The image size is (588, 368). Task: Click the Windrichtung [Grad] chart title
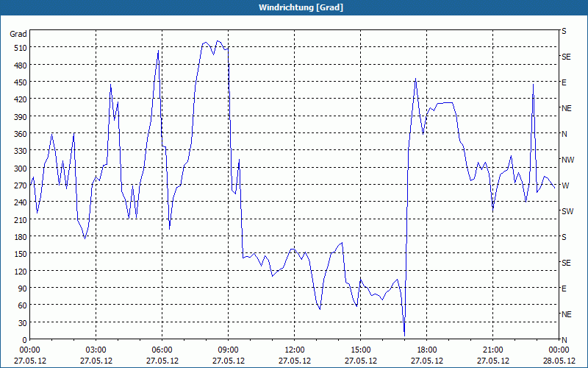(301, 7)
